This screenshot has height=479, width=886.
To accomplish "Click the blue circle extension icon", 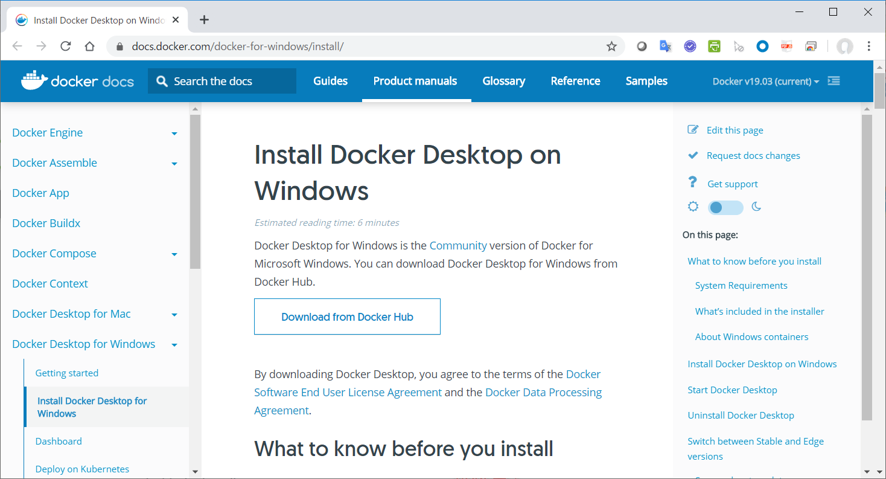I will tap(762, 46).
